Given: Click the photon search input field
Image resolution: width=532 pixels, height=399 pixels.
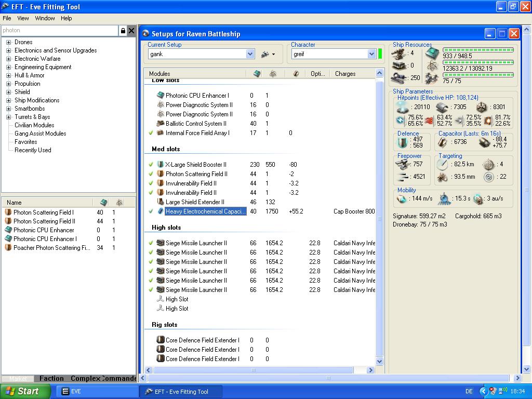Looking at the screenshot, I should tap(60, 31).
